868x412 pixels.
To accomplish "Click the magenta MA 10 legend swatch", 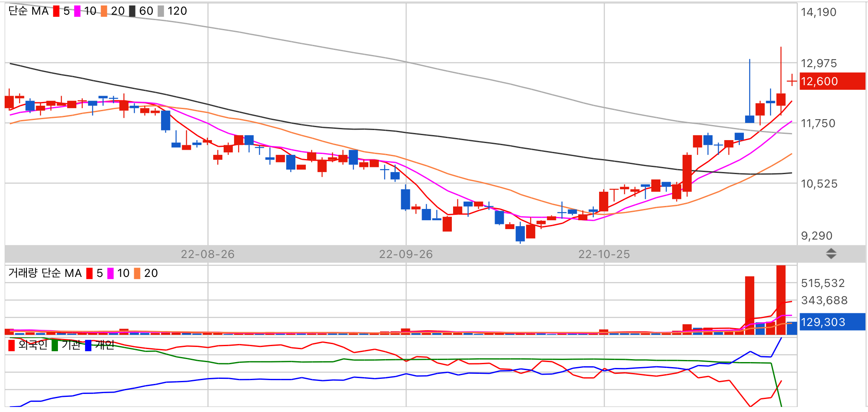I will point(77,11).
